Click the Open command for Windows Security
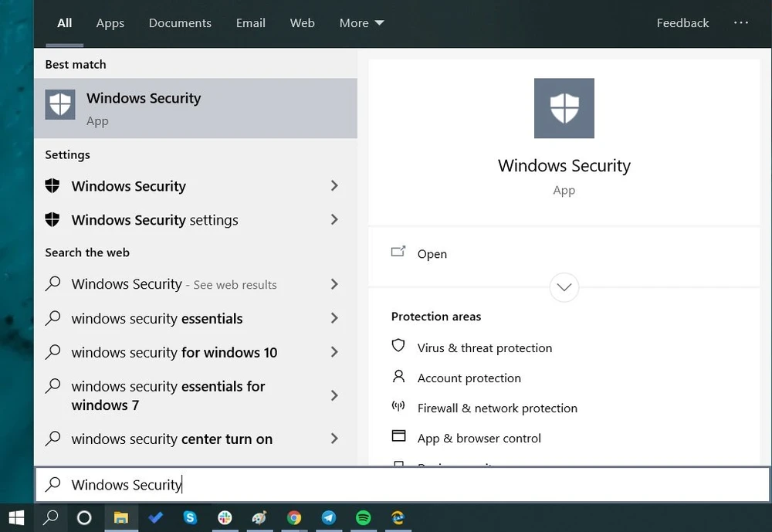Screen dimensions: 772x532 (x=432, y=253)
